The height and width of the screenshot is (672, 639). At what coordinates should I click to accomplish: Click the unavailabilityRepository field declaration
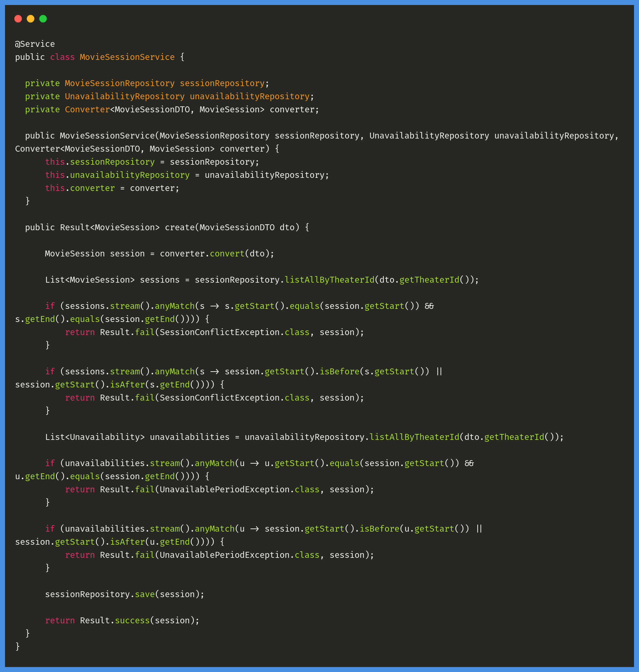168,96
